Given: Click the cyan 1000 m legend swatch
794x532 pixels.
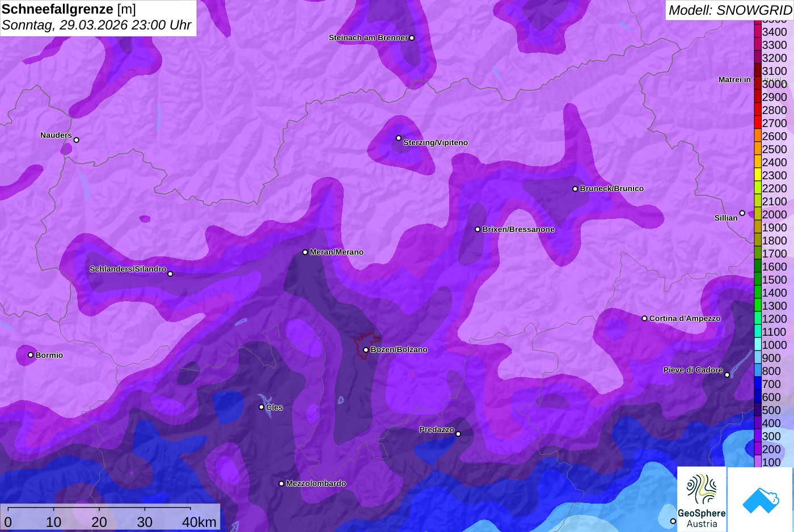Looking at the screenshot, I should [x=757, y=345].
